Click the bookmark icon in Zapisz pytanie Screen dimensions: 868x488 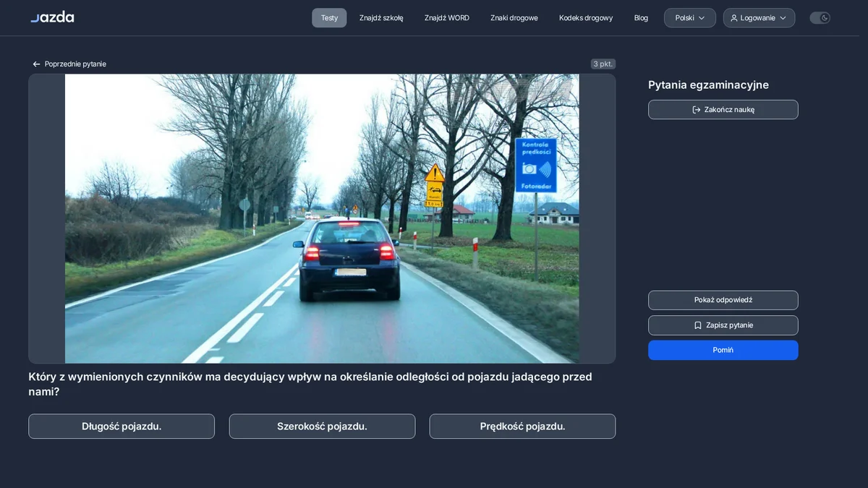(698, 325)
